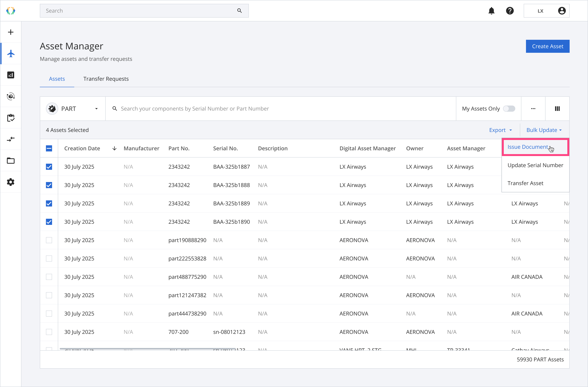The image size is (588, 387).
Task: Check the part444738290 row checkbox
Action: (x=49, y=314)
